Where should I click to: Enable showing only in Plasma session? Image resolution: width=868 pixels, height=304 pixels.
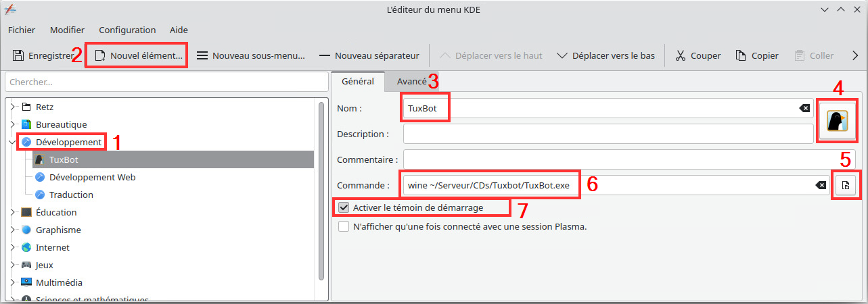(x=344, y=227)
